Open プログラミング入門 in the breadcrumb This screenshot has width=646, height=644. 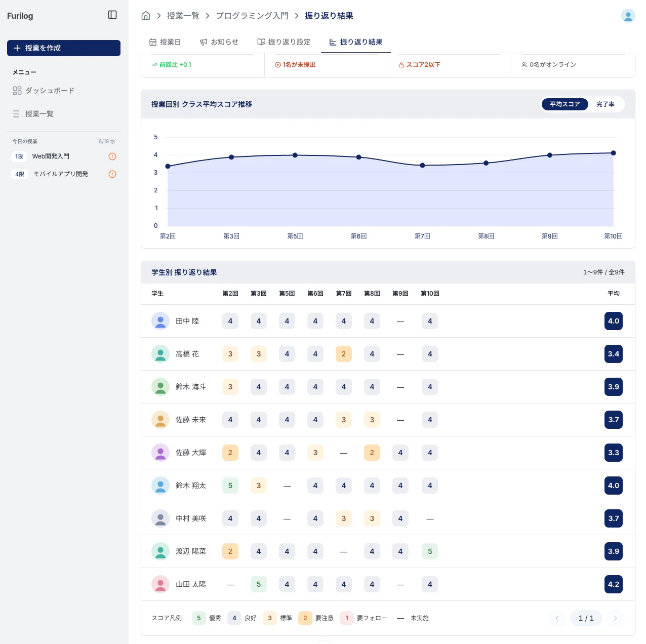pos(252,16)
